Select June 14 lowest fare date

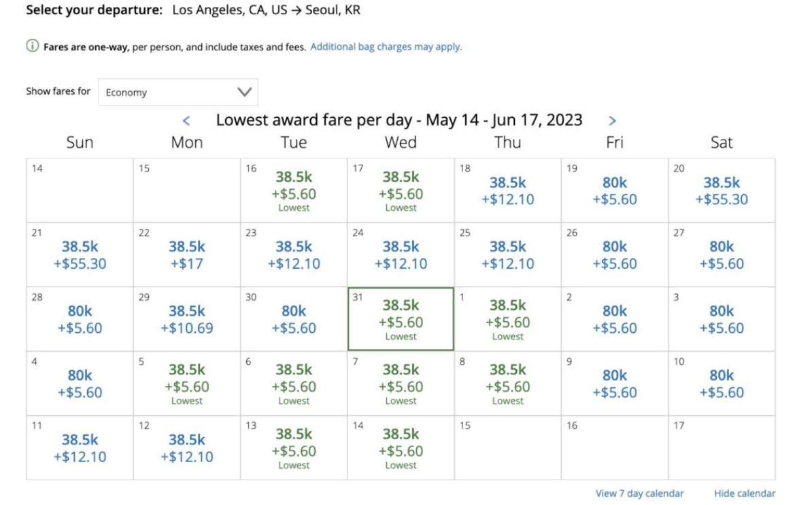401,447
